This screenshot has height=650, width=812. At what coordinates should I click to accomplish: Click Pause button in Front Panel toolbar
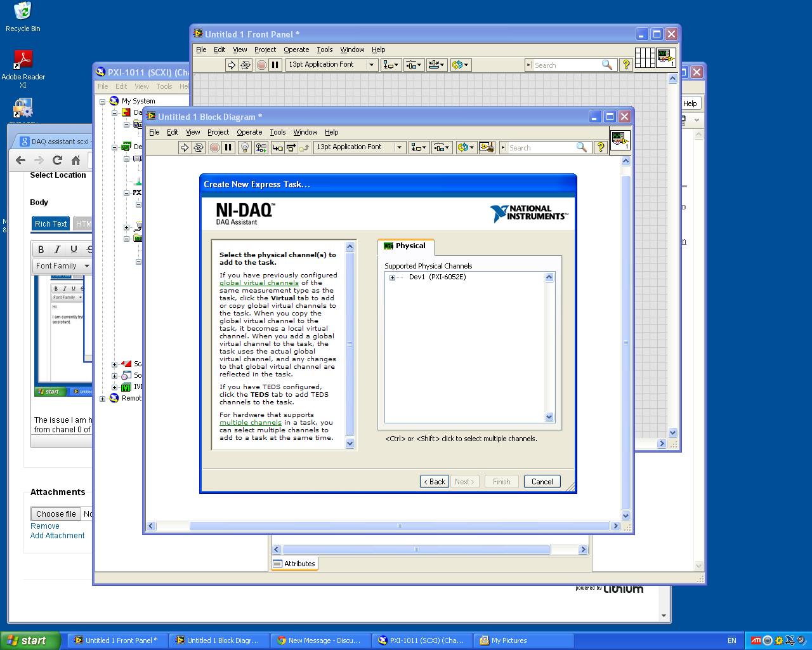pyautogui.click(x=275, y=65)
